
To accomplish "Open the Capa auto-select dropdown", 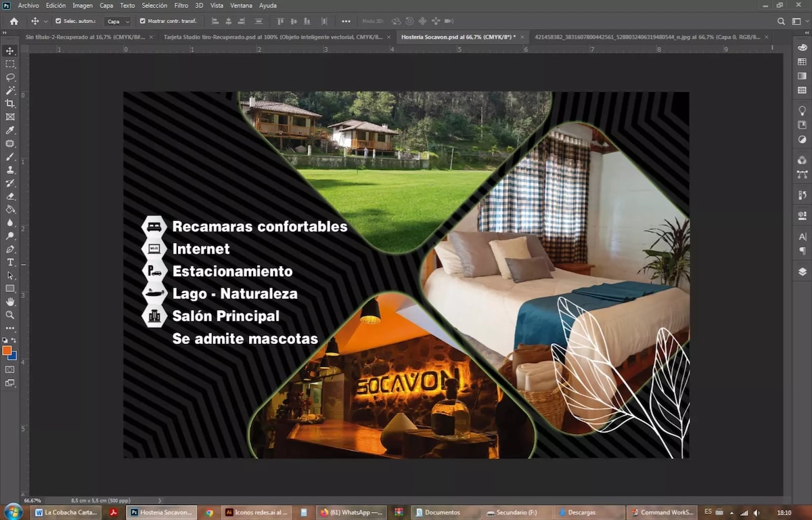I will [x=118, y=21].
